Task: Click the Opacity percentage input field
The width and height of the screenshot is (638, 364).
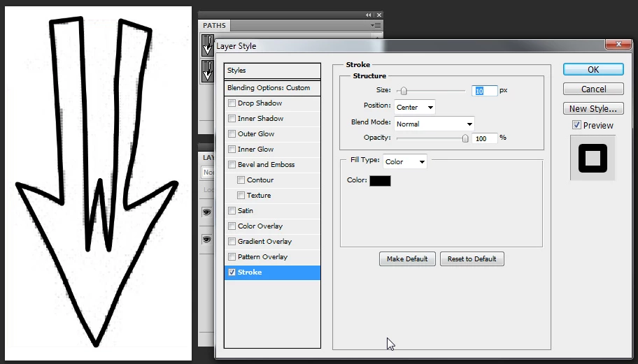Action: [484, 138]
